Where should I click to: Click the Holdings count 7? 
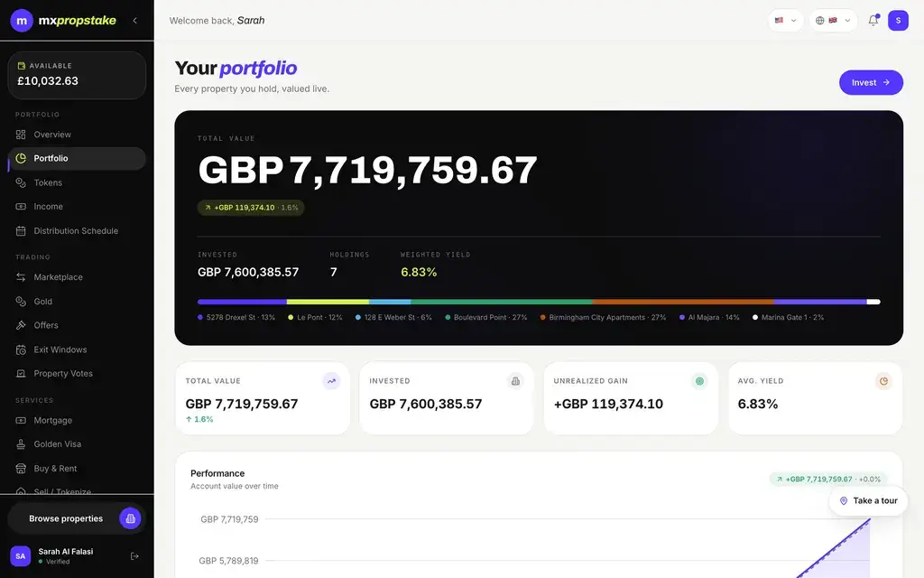pos(334,272)
